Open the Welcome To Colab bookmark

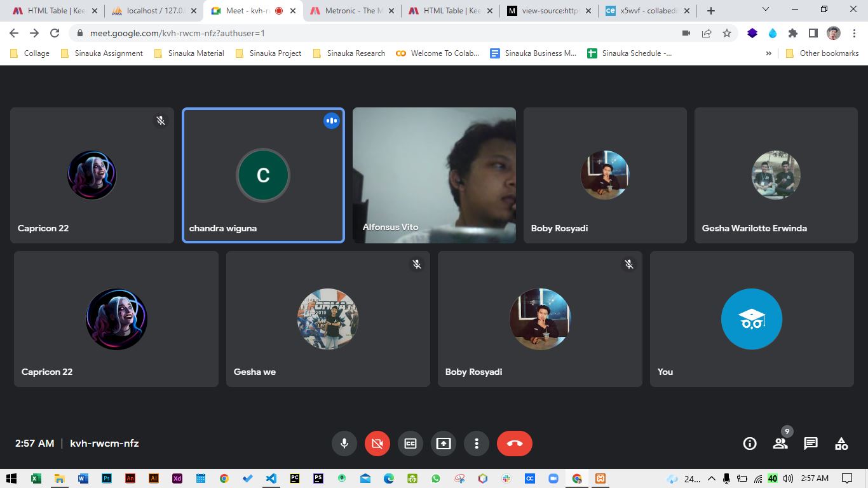coord(438,53)
